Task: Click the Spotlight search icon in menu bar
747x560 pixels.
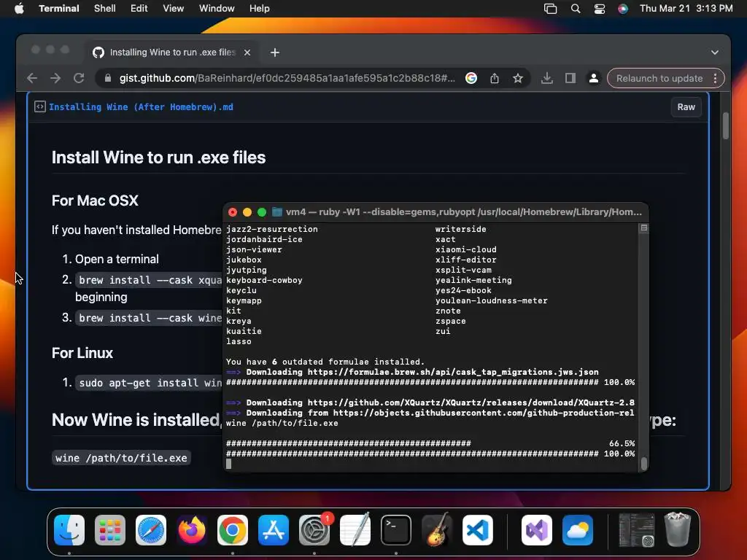Action: tap(576, 9)
